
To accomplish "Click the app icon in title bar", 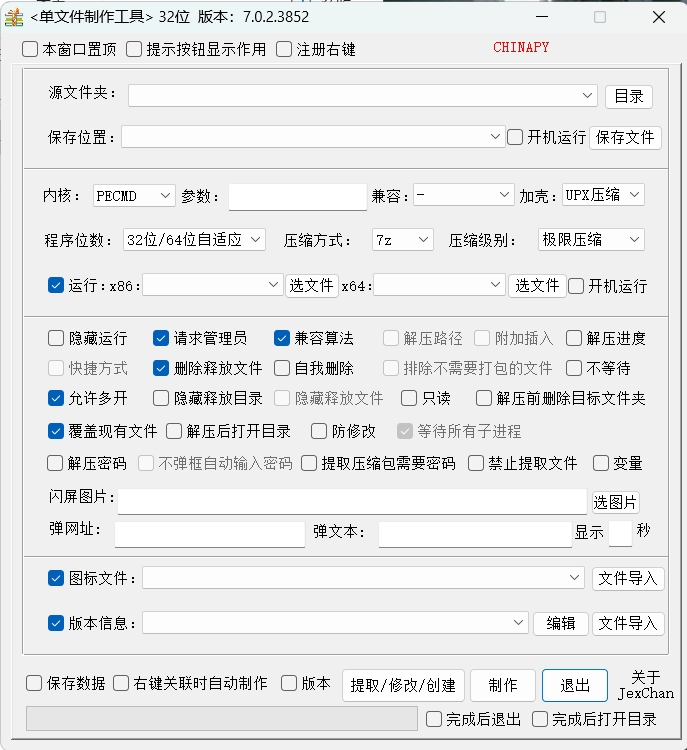I will coord(14,17).
